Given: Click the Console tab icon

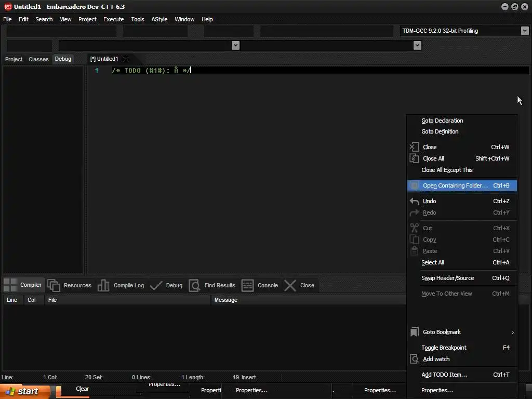Looking at the screenshot, I should click(x=248, y=285).
